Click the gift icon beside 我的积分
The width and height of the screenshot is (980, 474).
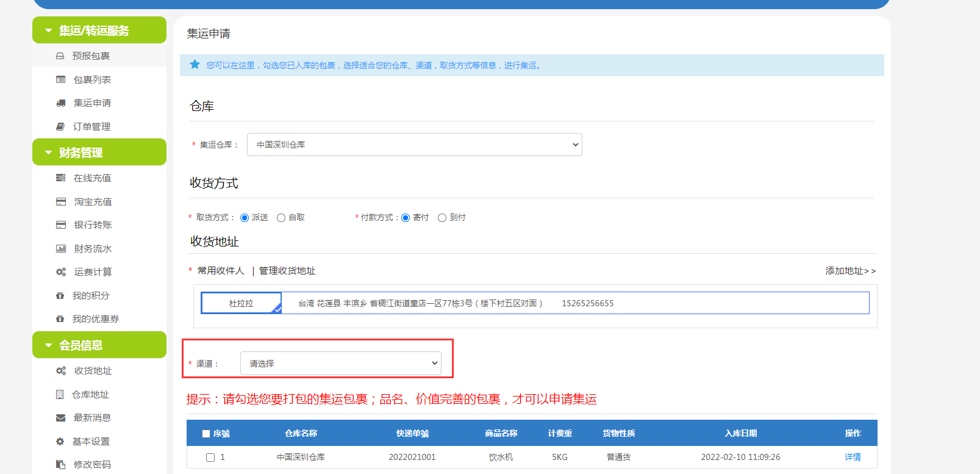coord(60,296)
